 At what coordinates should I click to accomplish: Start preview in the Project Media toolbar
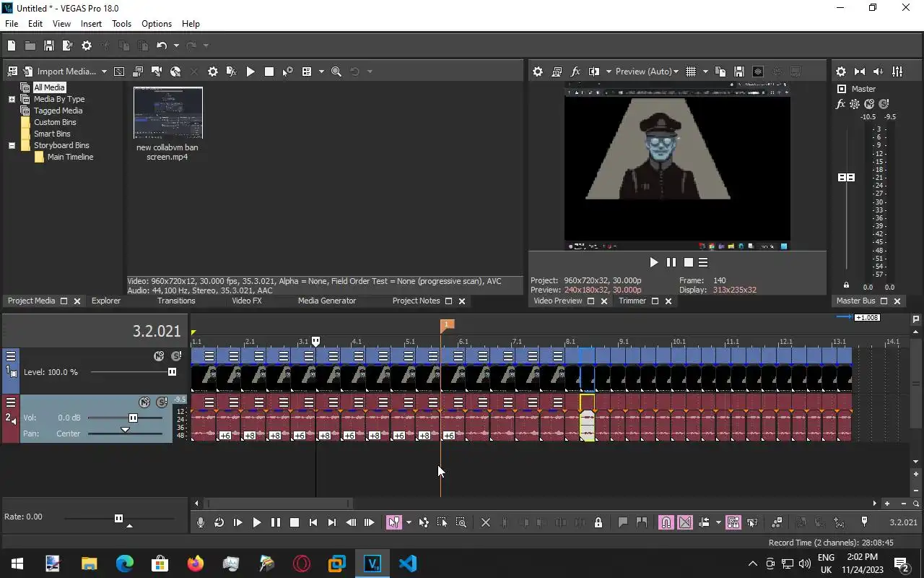(250, 72)
